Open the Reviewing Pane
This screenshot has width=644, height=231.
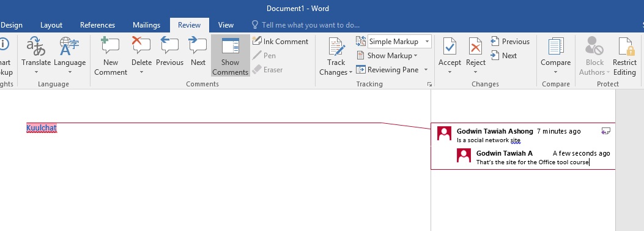[x=387, y=70]
